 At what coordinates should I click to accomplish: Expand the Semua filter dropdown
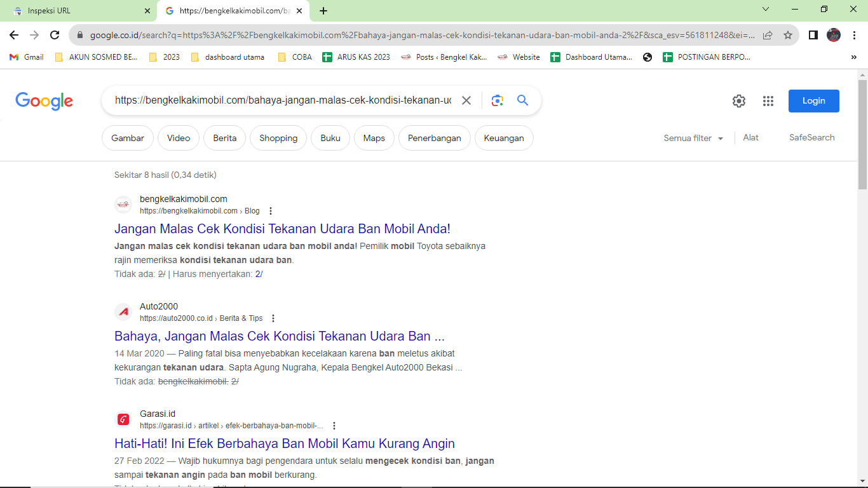[x=693, y=138]
